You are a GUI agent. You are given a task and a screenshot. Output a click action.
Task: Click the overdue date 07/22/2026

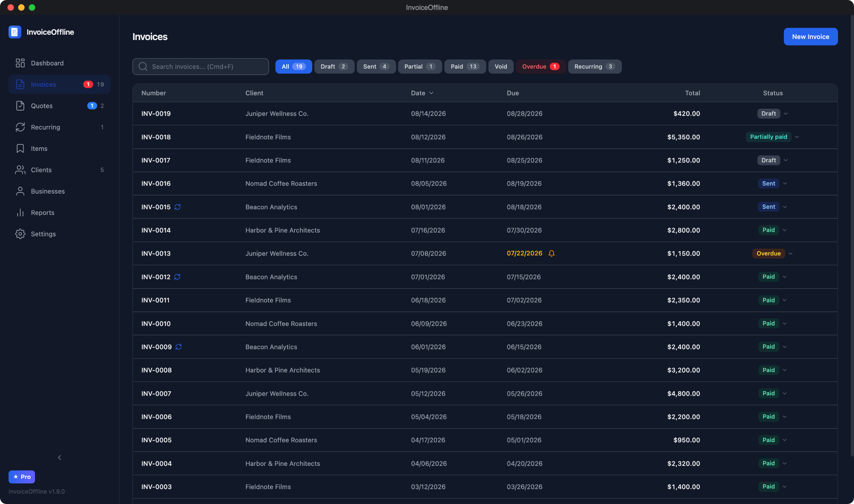click(524, 254)
